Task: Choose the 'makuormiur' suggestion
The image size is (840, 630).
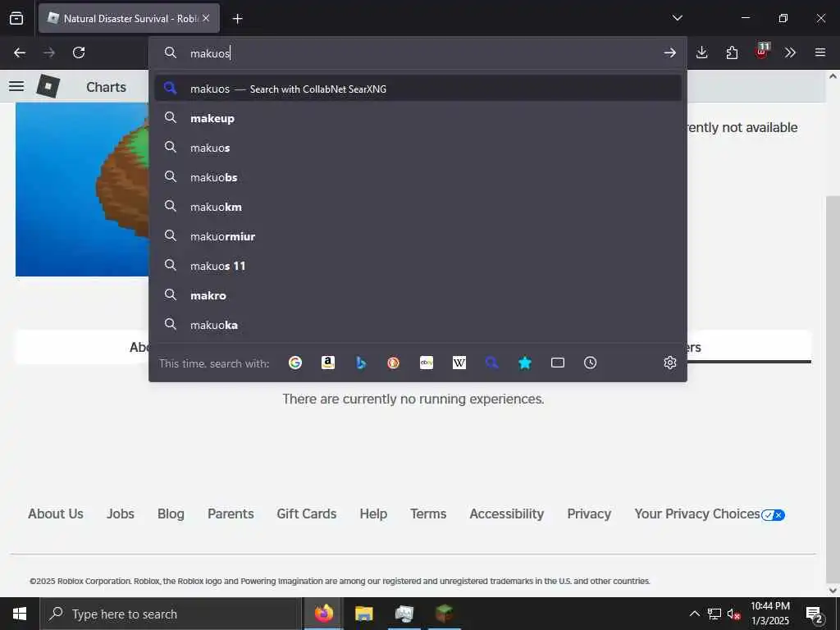Action: (418, 235)
